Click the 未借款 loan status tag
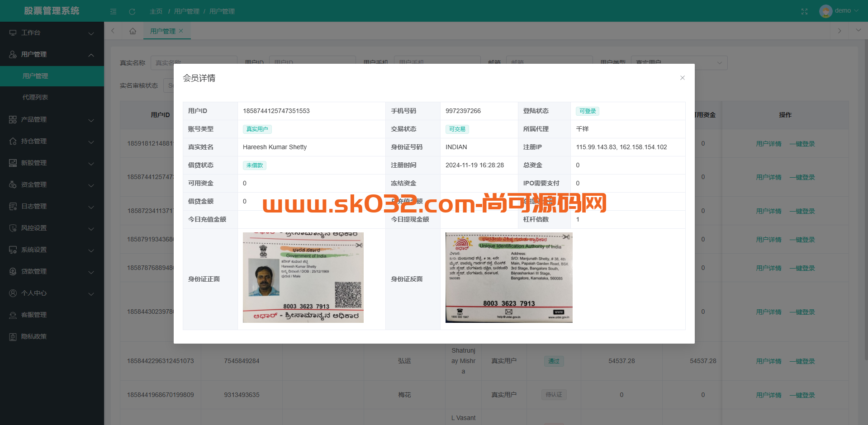The width and height of the screenshot is (868, 425). pyautogui.click(x=255, y=165)
